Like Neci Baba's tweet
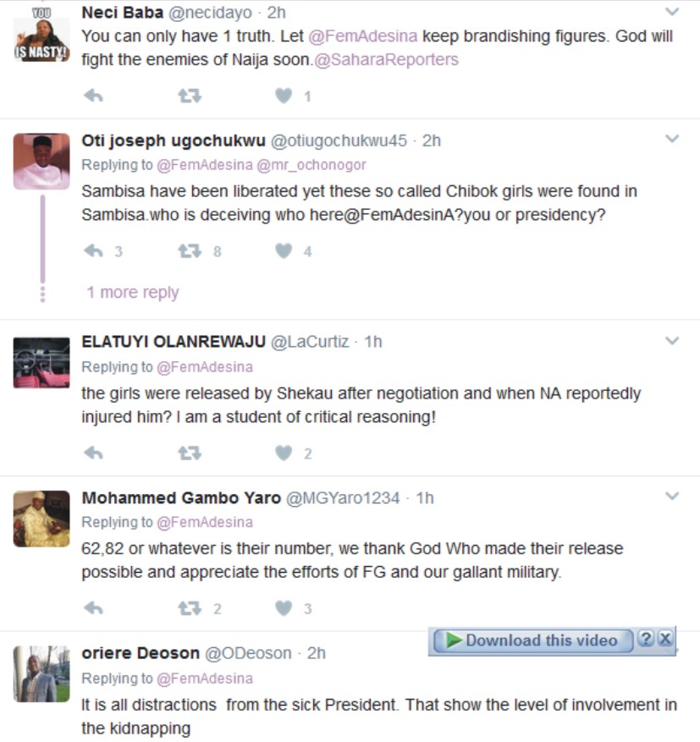This screenshot has height=742, width=700. (284, 96)
